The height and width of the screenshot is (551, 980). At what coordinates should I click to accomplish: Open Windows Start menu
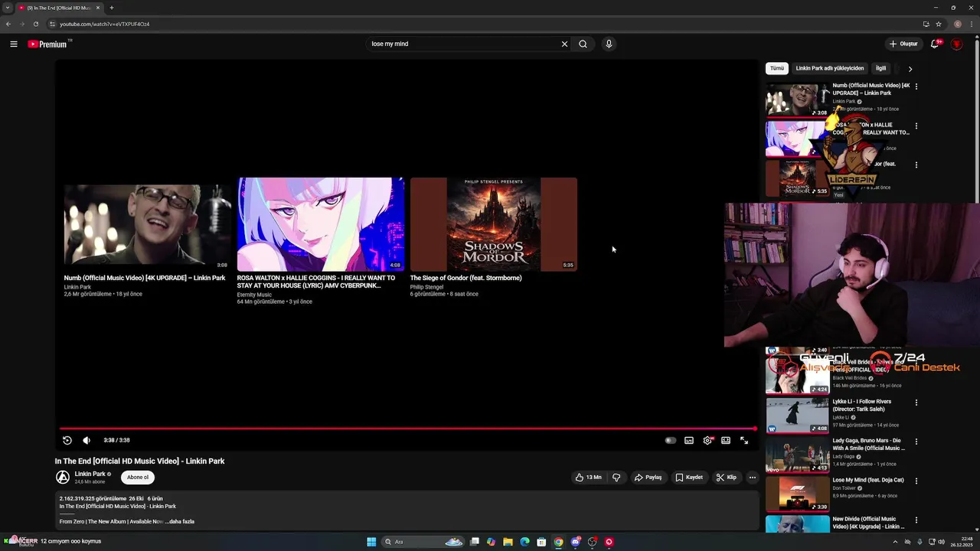(371, 542)
